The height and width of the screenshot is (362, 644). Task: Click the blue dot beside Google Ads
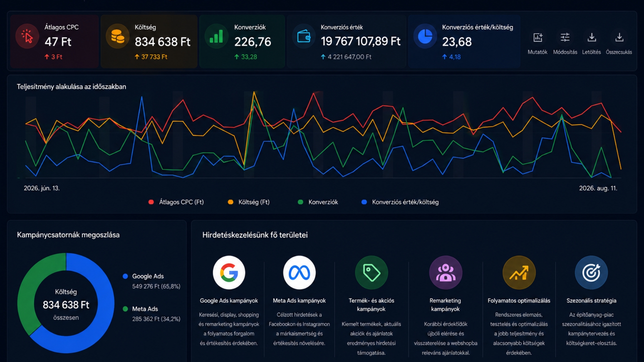click(125, 276)
